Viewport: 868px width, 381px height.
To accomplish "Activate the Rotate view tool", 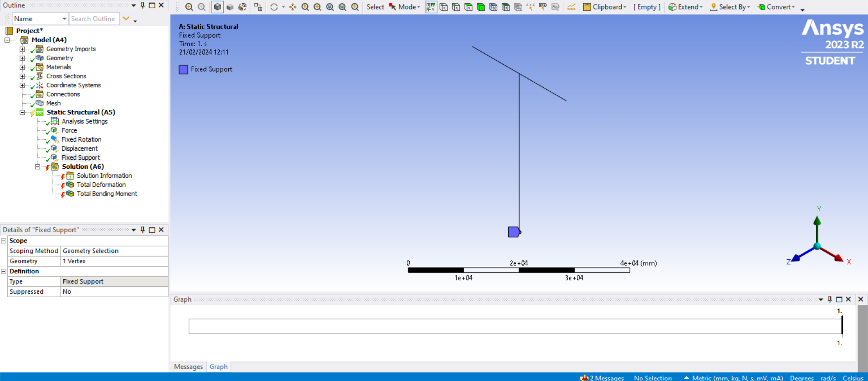I will [274, 7].
